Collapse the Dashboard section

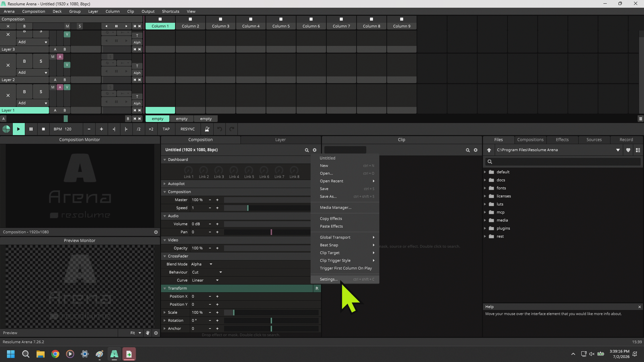(x=165, y=160)
